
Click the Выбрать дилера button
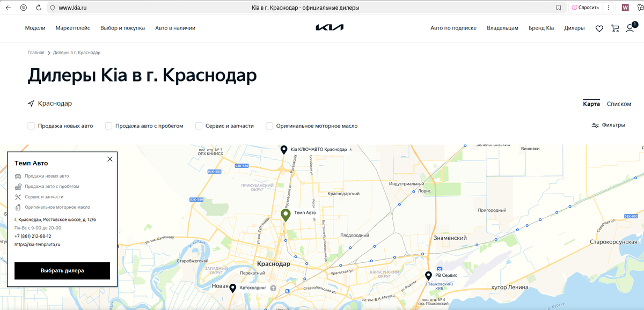pos(62,271)
